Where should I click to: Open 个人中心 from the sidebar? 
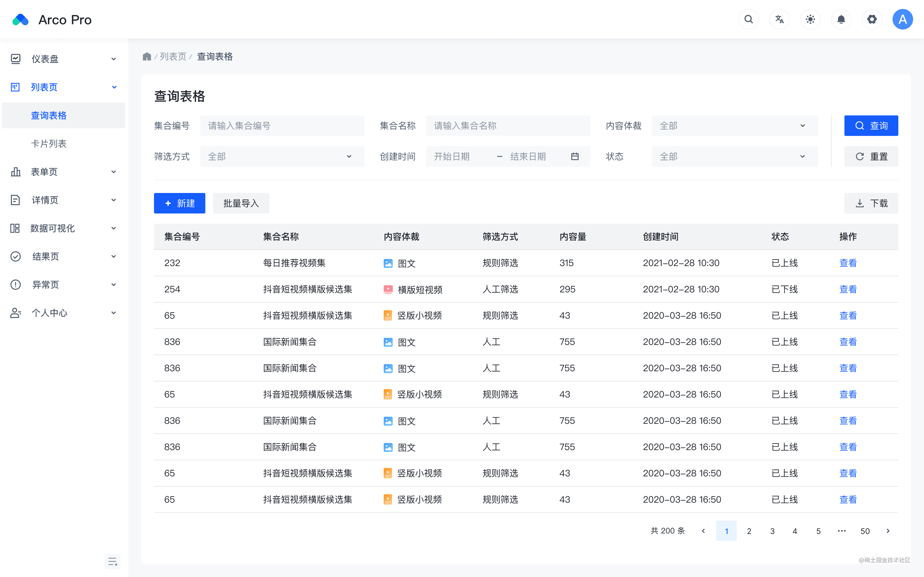pos(49,313)
